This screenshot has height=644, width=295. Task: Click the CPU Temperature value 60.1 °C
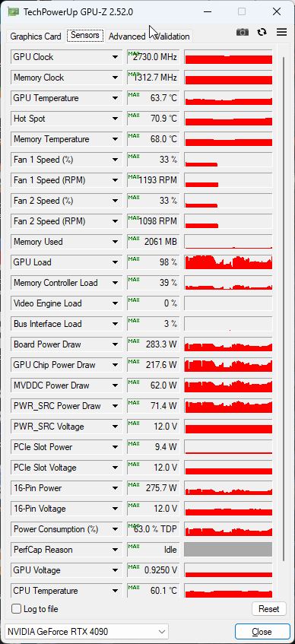point(154,591)
